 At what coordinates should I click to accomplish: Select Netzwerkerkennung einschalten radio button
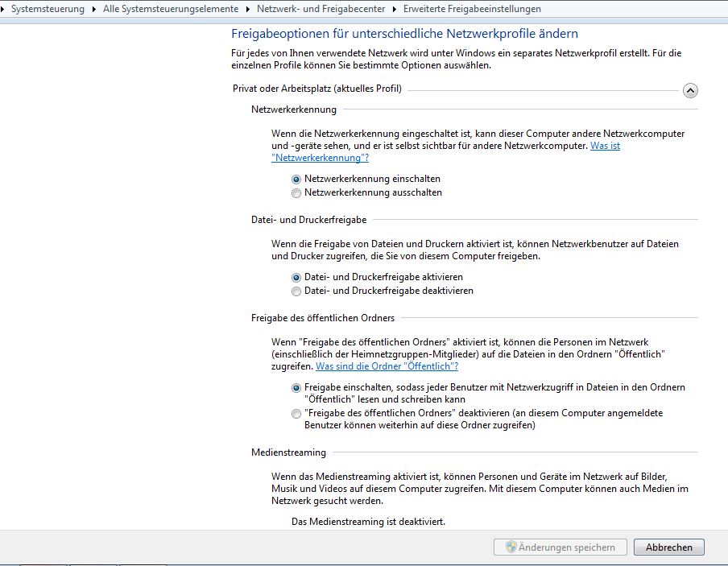pos(296,180)
